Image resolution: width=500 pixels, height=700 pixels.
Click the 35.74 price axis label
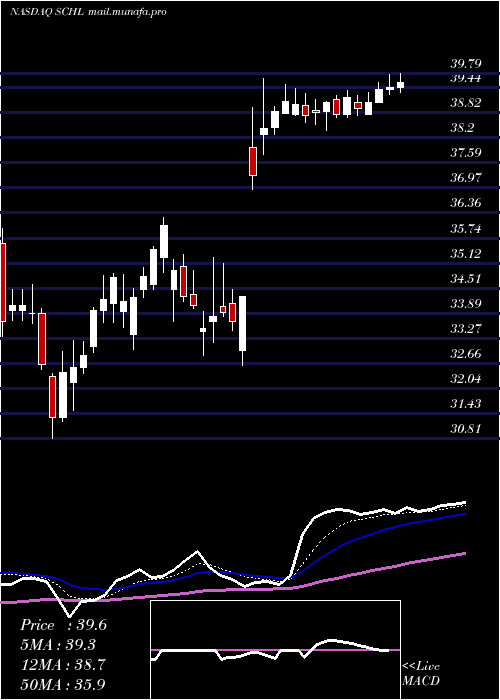pyautogui.click(x=465, y=229)
